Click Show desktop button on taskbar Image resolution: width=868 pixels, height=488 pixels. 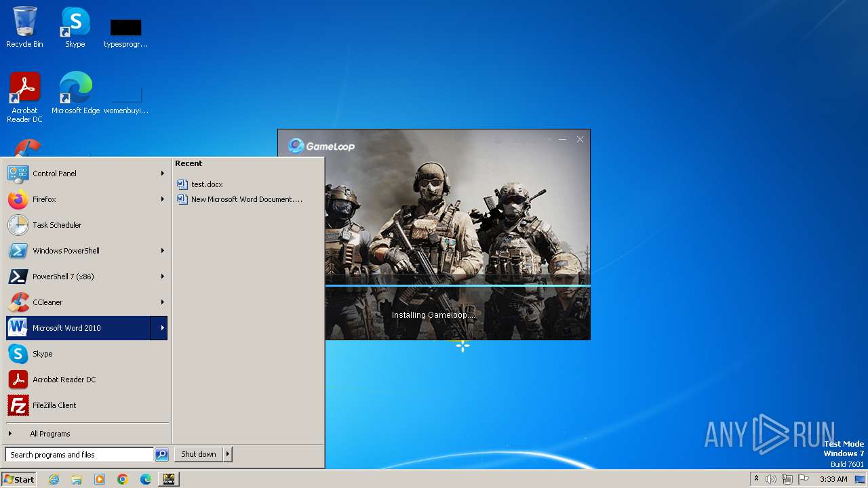click(860, 479)
